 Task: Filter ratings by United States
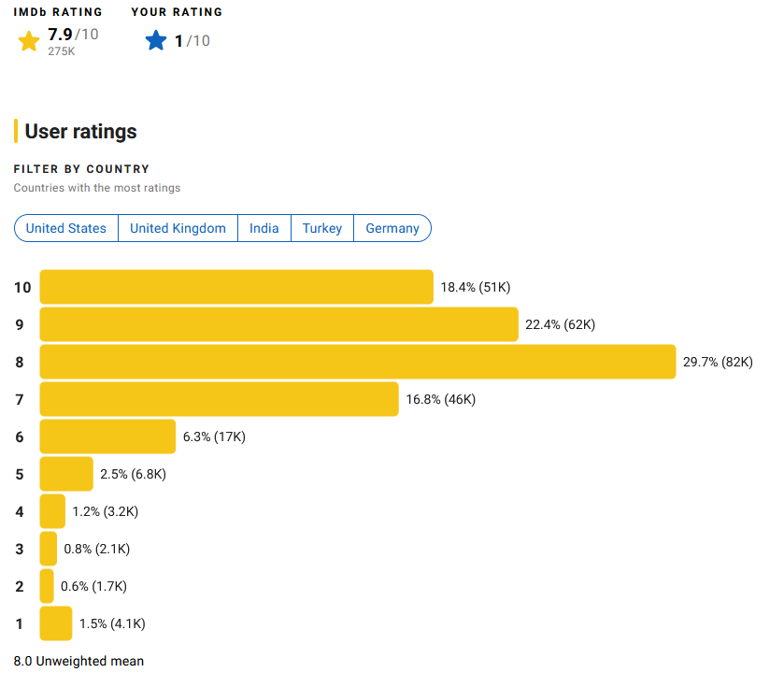click(x=66, y=228)
